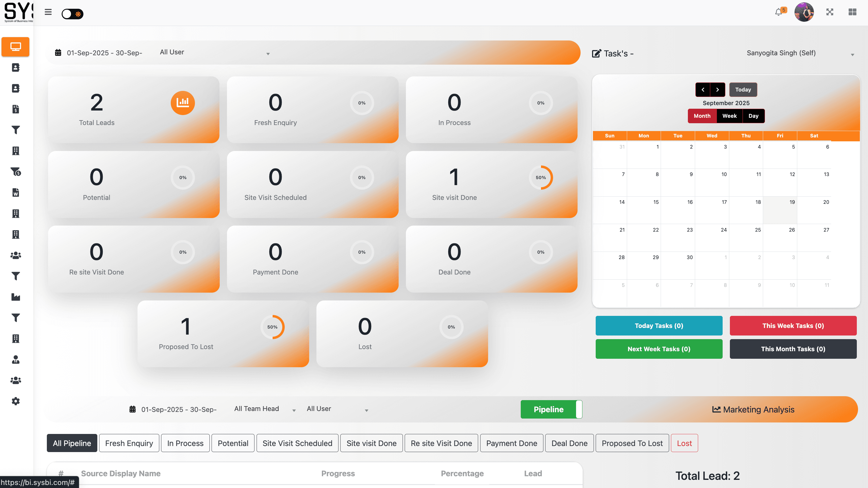Image resolution: width=868 pixels, height=488 pixels.
Task: Click the This Week Tasks button
Action: (x=793, y=326)
